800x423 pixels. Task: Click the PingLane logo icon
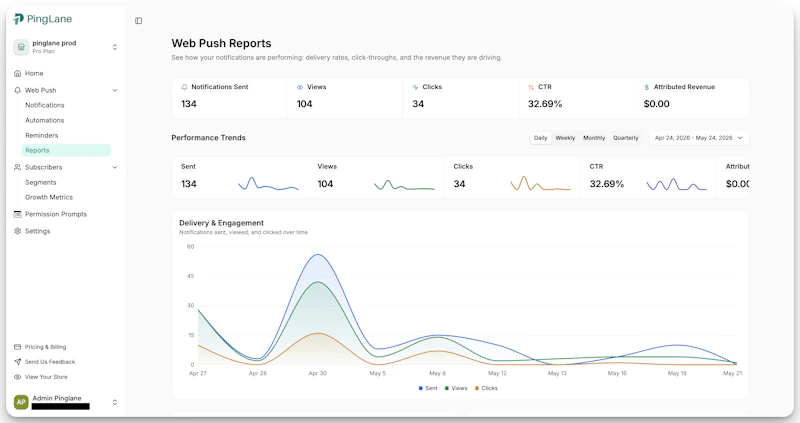click(18, 19)
